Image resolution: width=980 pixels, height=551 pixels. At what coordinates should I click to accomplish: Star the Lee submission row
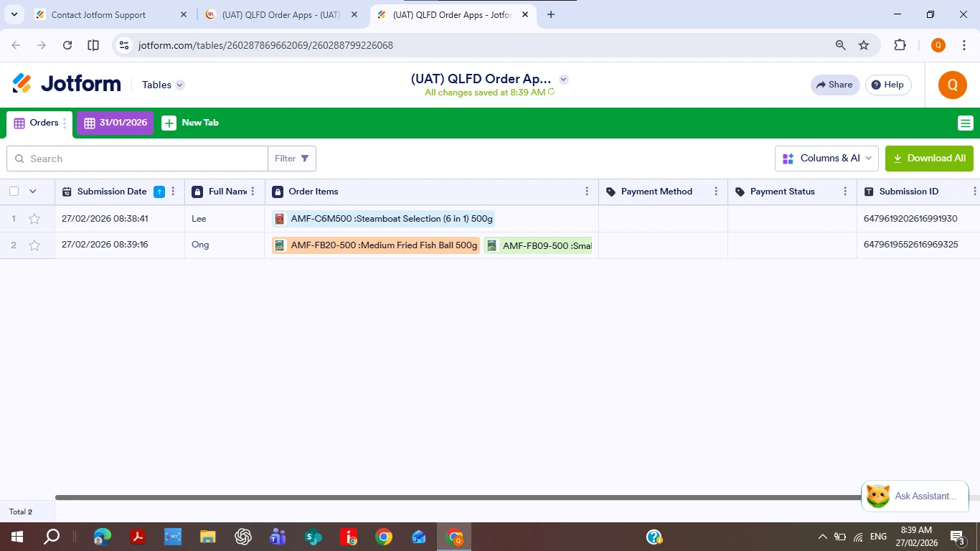(34, 218)
